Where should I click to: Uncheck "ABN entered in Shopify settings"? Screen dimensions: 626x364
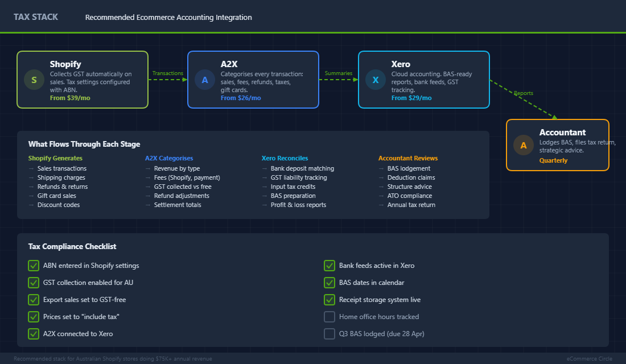[33, 266]
